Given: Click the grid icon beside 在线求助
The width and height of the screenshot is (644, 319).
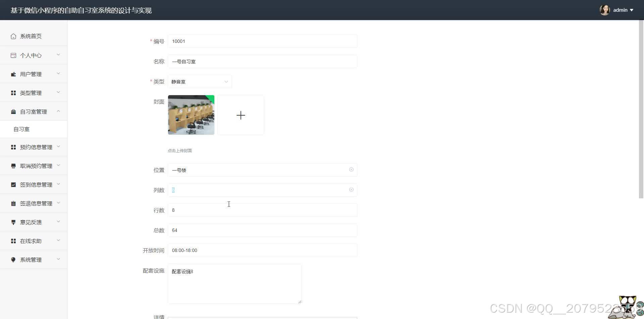Looking at the screenshot, I should pos(13,241).
